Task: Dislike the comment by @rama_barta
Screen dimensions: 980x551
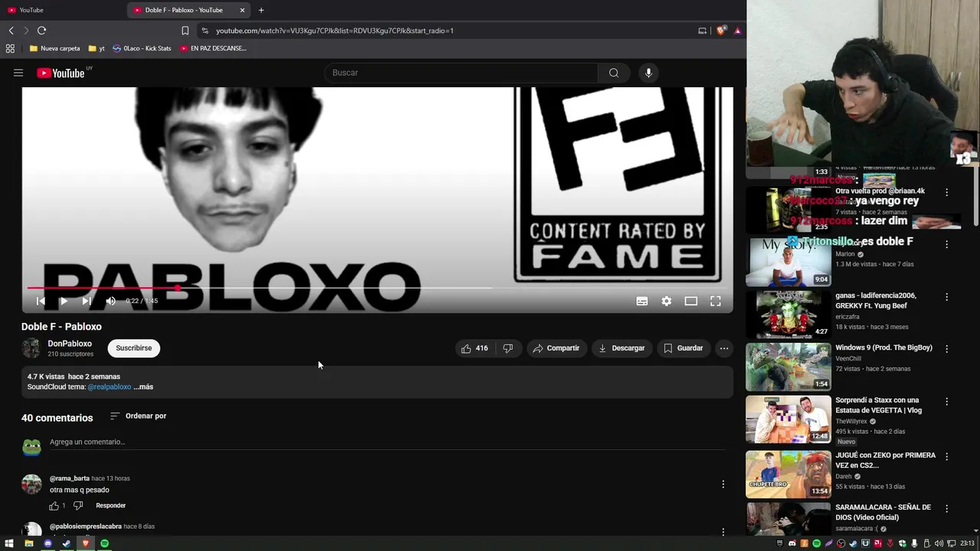Action: tap(77, 506)
